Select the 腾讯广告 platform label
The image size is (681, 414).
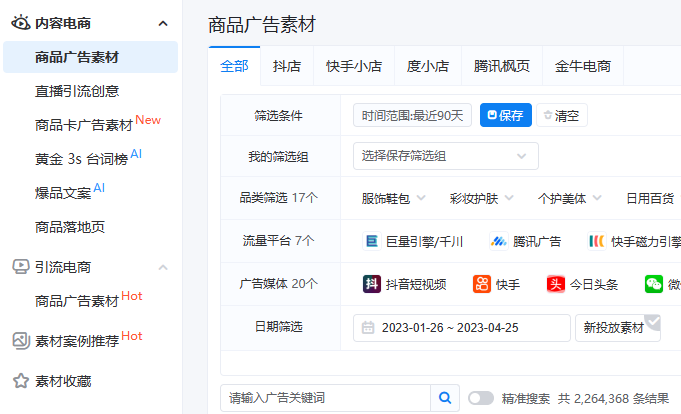pyautogui.click(x=537, y=242)
